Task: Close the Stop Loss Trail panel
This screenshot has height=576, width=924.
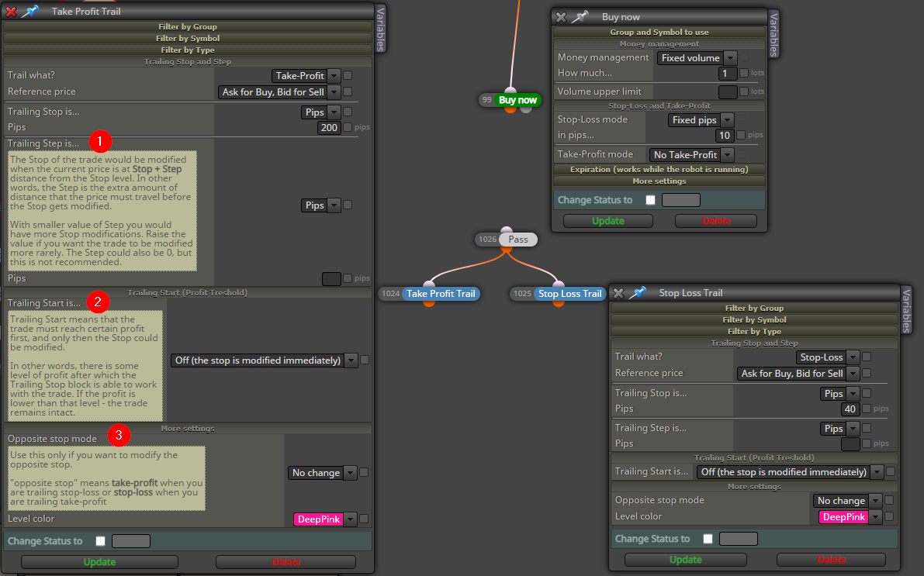Action: [x=618, y=293]
